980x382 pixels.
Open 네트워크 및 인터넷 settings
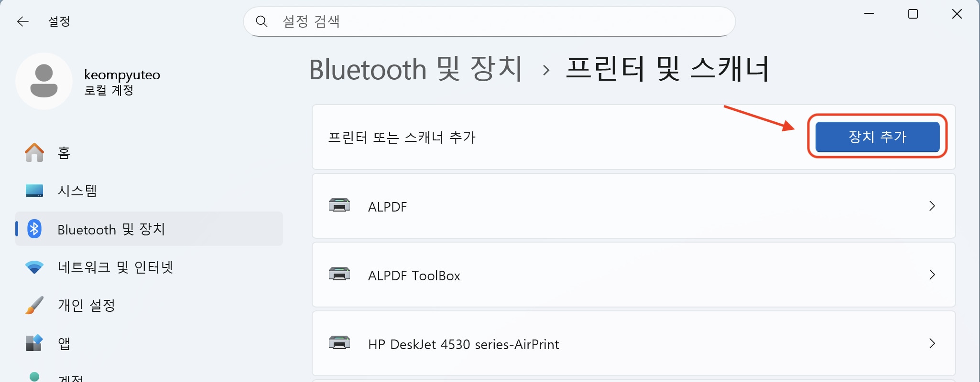point(115,267)
